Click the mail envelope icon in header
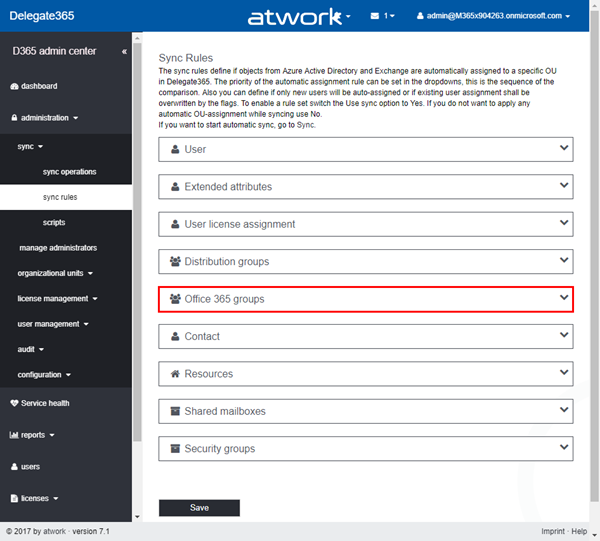Screen dimensions: 600x541 click(375, 16)
